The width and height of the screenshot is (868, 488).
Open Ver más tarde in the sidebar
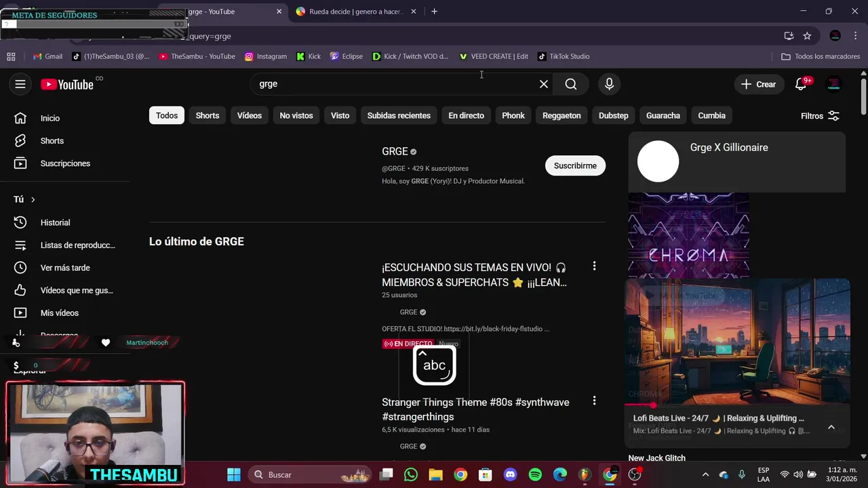pos(65,268)
